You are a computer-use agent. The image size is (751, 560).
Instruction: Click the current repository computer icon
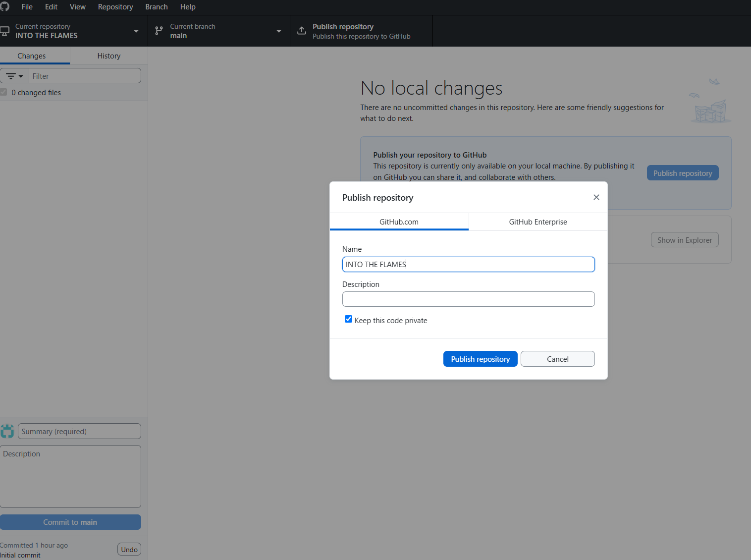point(4,31)
